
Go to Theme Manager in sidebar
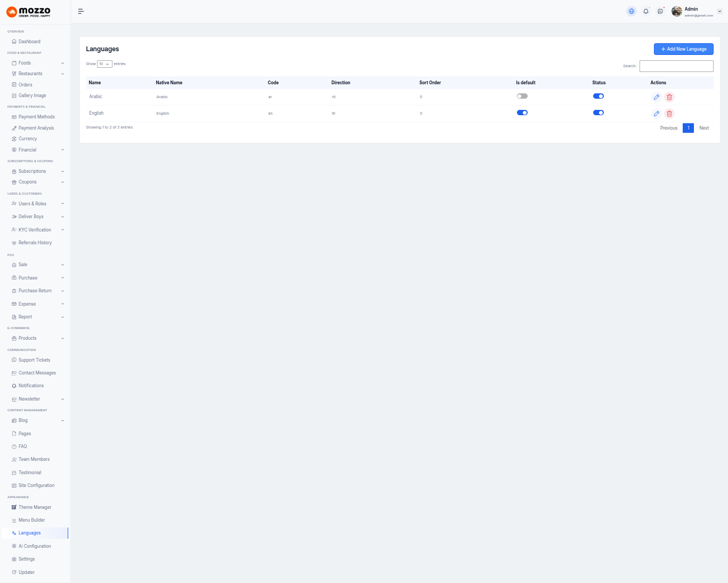tap(35, 507)
